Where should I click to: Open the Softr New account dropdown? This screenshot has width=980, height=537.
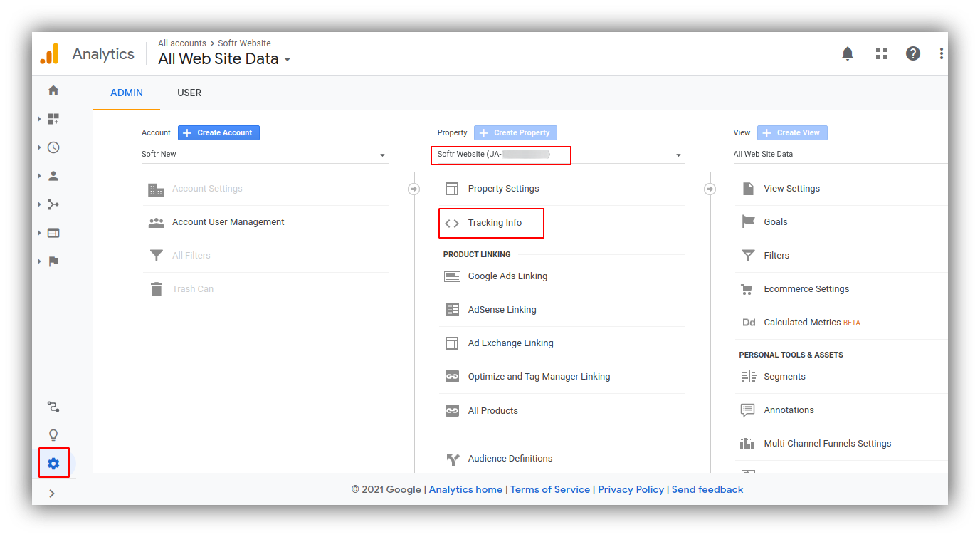pos(265,154)
